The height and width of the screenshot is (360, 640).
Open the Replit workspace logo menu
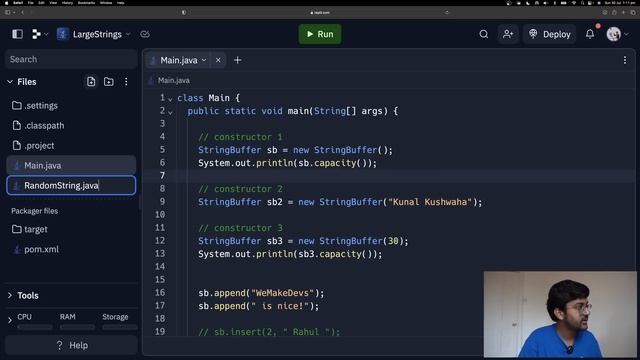click(x=40, y=34)
